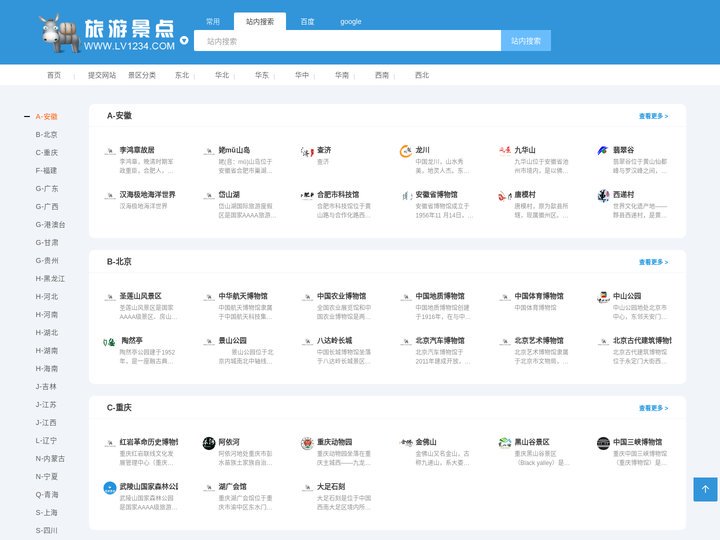Click the 武陵山国家森林公园 blue round icon
This screenshot has height=540, width=720.
tap(110, 488)
